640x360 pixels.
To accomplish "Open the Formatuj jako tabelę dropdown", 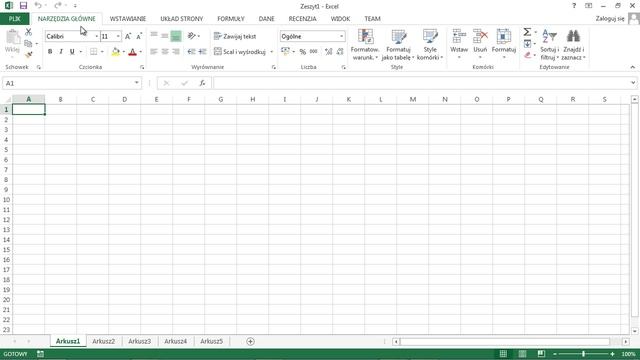I will pyautogui.click(x=398, y=45).
